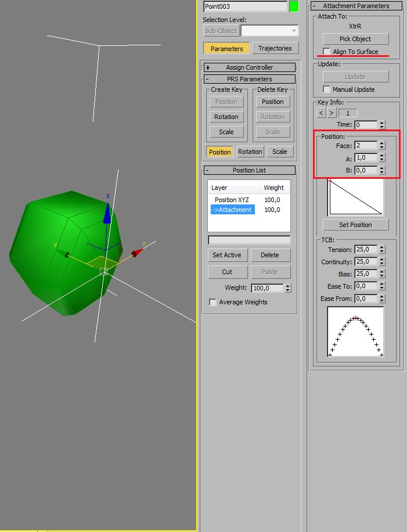
Task: Increase the Face spinner value
Action: [382, 143]
